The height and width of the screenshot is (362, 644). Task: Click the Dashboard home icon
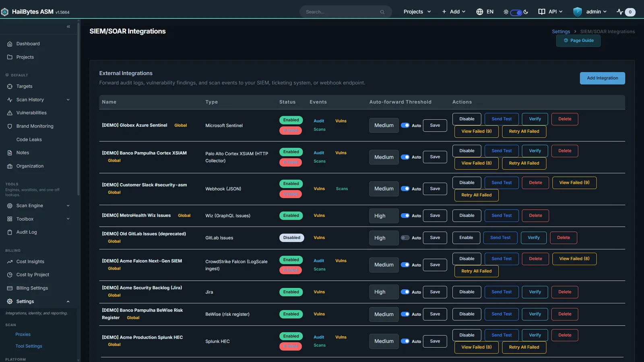point(10,44)
